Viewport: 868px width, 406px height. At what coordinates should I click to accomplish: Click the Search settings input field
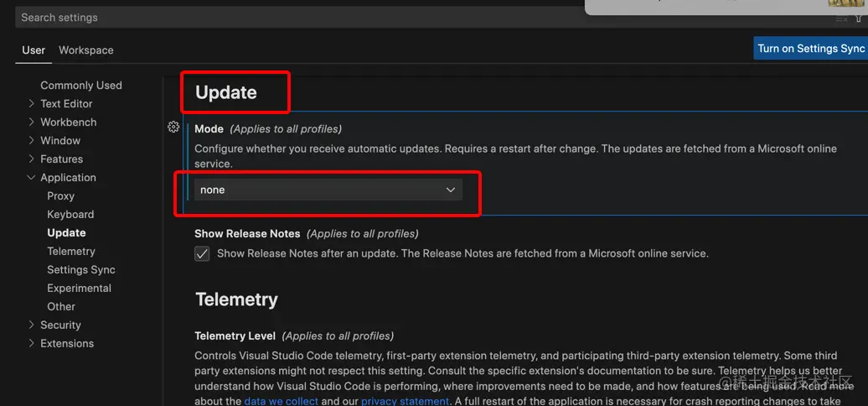335,18
